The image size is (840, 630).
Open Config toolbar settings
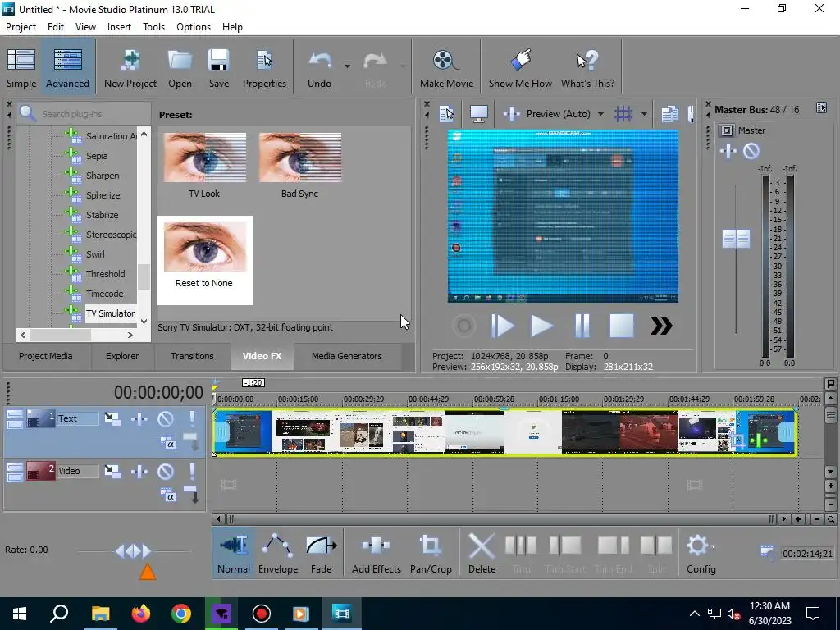(x=701, y=553)
